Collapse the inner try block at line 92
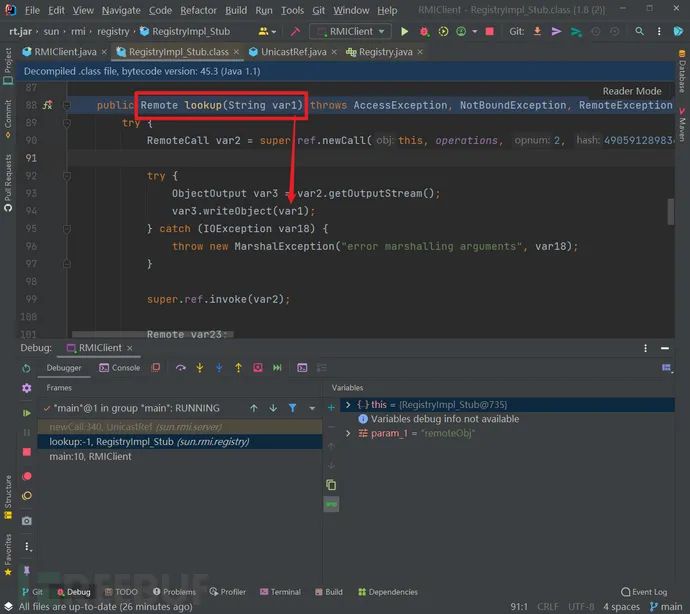This screenshot has height=614, width=690. point(66,176)
